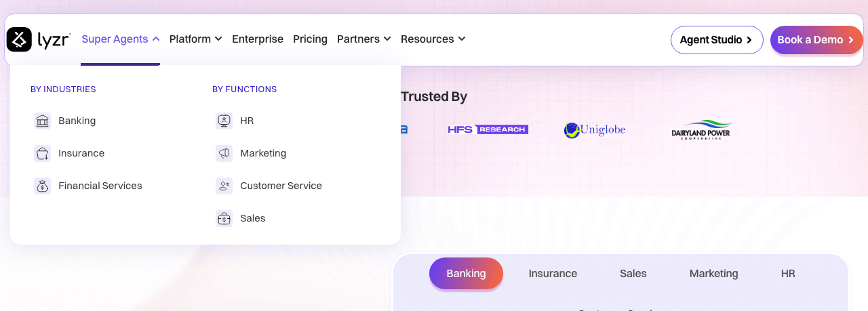Screen dimensions: 868x311
Task: Click the Book a Demo button
Action: point(816,40)
